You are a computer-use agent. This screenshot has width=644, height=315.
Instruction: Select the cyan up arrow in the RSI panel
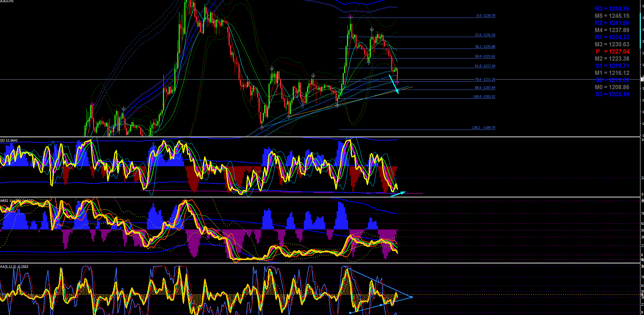[398, 194]
